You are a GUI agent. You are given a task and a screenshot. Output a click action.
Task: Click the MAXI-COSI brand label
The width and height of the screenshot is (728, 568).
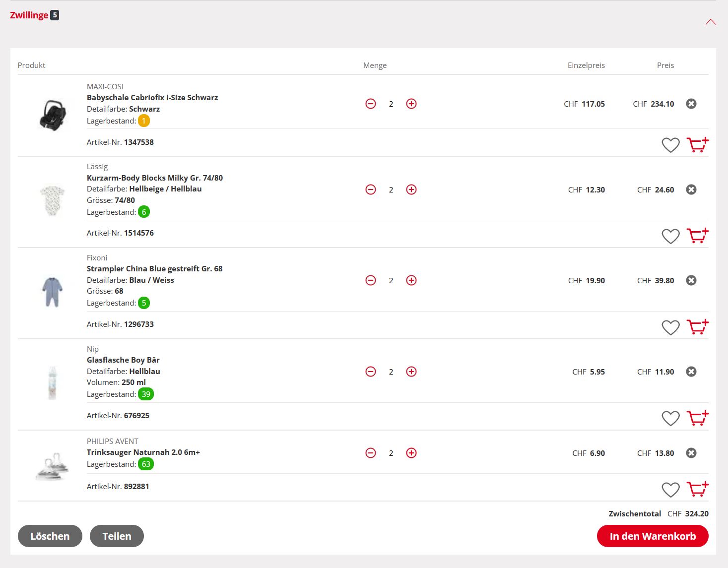[105, 87]
